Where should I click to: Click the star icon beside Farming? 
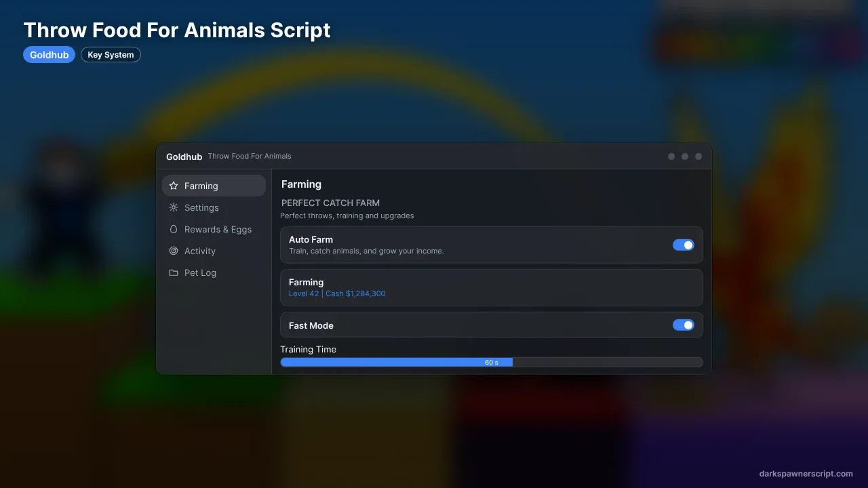click(174, 186)
